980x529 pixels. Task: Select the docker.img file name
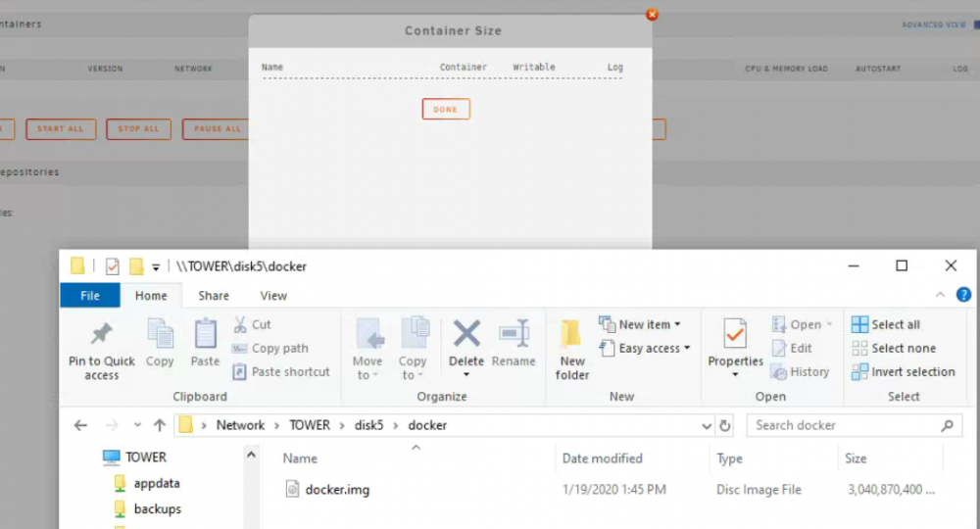tap(337, 490)
